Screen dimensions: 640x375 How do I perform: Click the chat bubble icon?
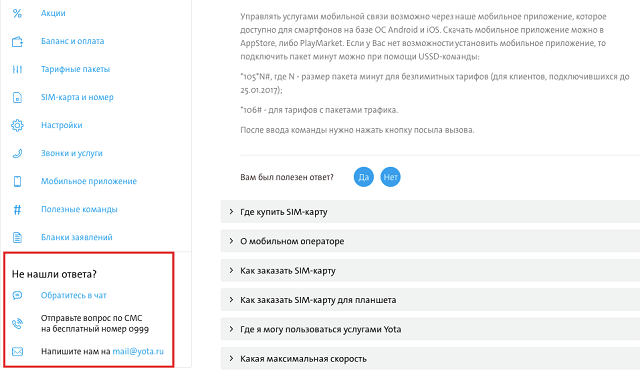(17, 295)
